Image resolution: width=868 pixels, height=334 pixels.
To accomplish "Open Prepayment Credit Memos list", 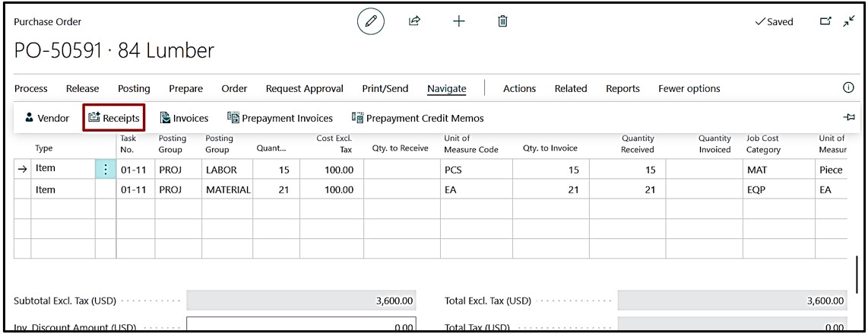I will pyautogui.click(x=417, y=118).
